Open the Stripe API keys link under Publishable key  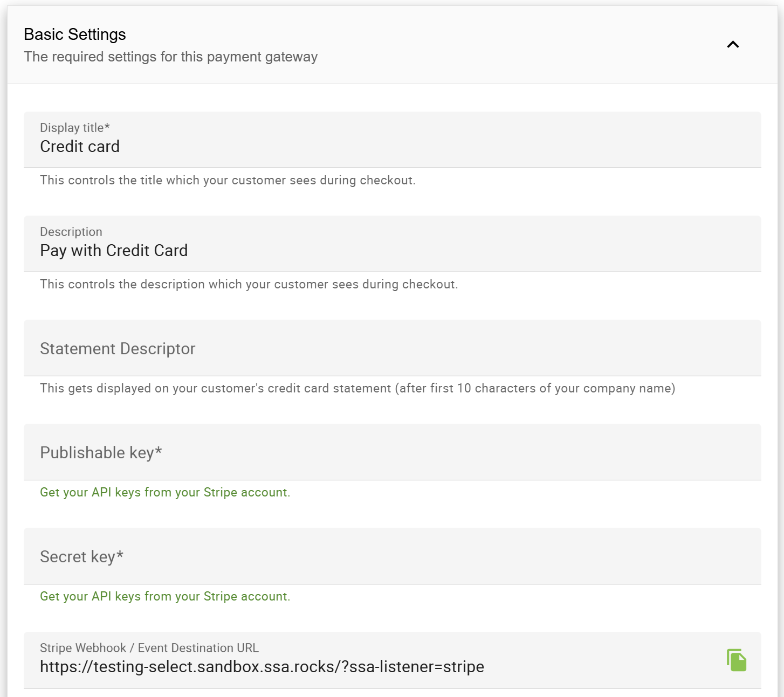click(x=164, y=492)
